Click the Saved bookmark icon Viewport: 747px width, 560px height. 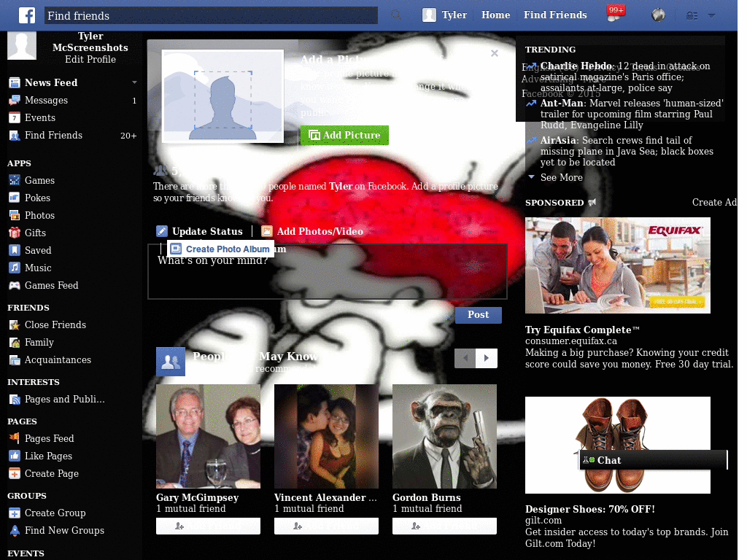15,251
